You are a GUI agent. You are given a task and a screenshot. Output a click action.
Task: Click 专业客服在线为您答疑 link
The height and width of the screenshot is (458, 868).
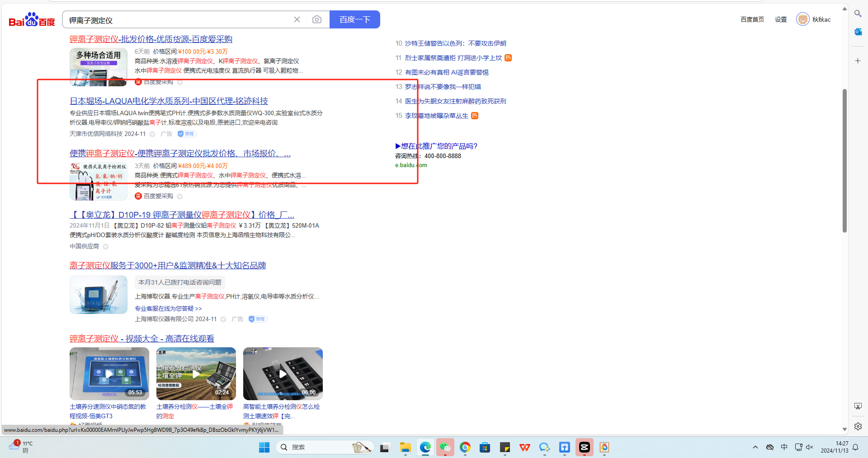(x=168, y=308)
